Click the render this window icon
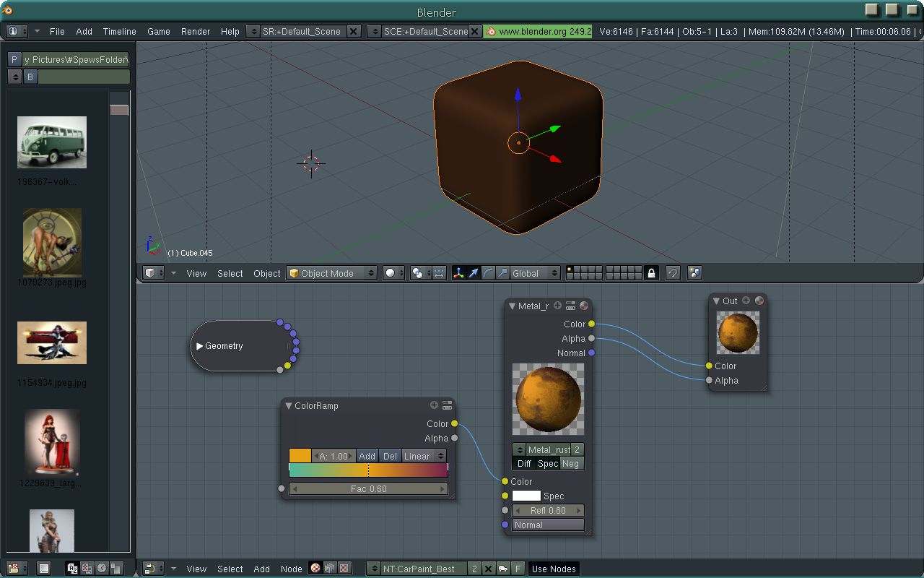The width and height of the screenshot is (924, 578). point(694,273)
